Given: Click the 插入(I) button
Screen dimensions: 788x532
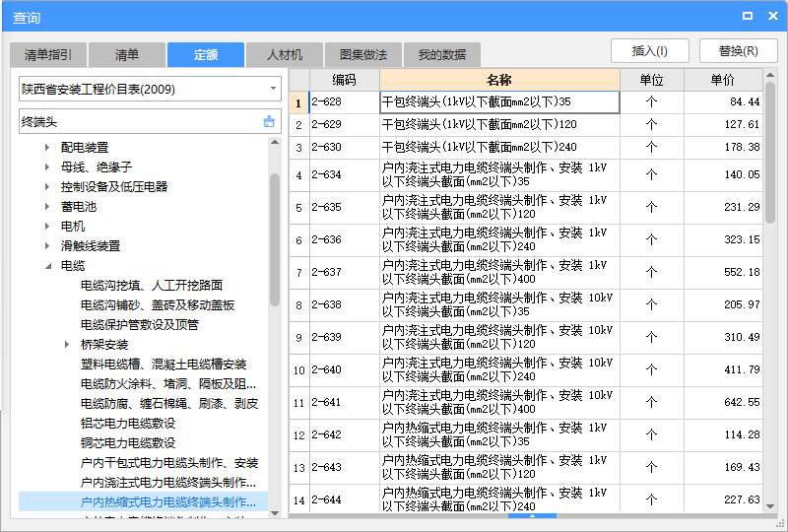Looking at the screenshot, I should [x=650, y=51].
